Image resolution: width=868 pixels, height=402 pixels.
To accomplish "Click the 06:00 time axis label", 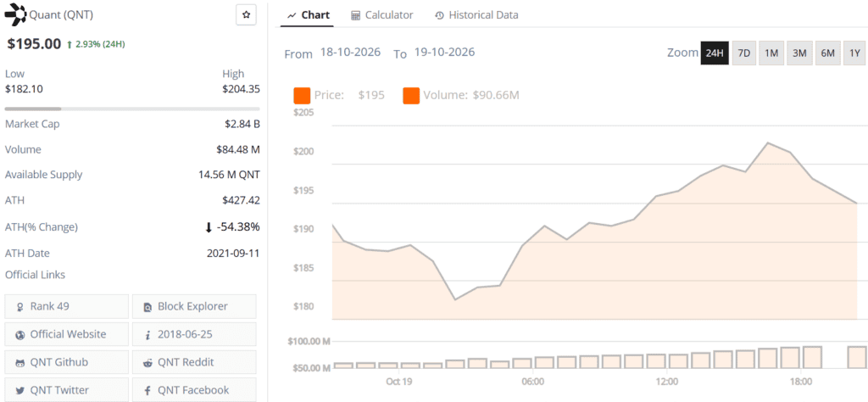I will click(532, 382).
